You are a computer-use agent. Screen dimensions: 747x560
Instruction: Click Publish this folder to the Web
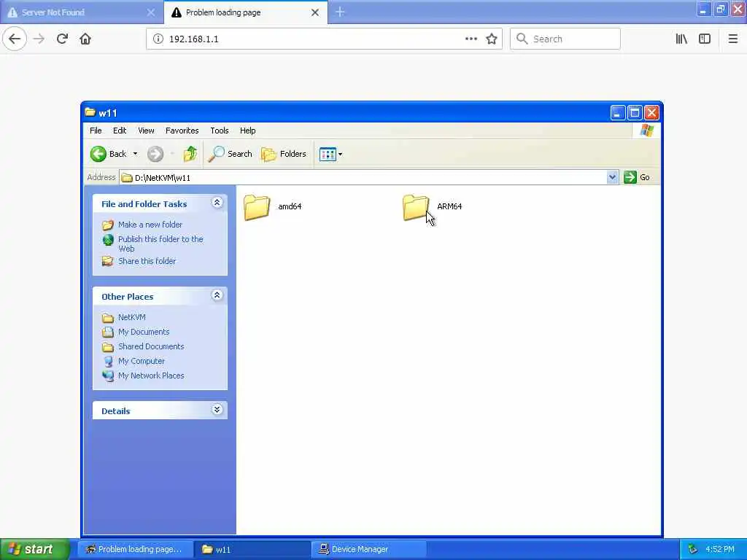160,244
